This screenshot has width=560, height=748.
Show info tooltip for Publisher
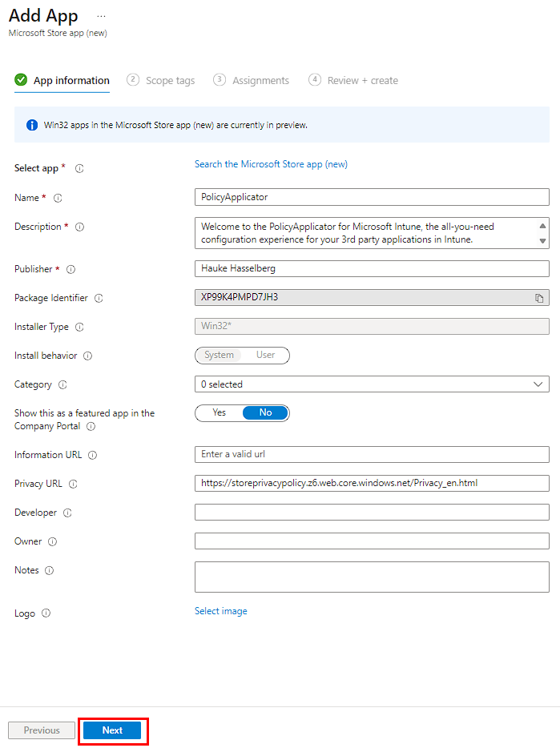coord(71,270)
